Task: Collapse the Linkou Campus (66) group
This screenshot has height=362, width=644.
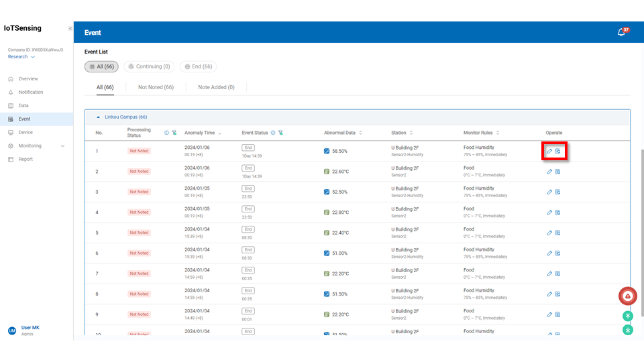Action: tap(99, 117)
